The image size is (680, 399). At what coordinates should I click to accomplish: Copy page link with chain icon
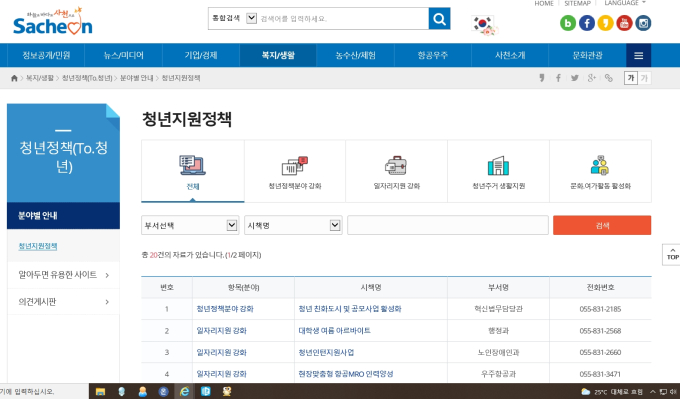(x=609, y=78)
